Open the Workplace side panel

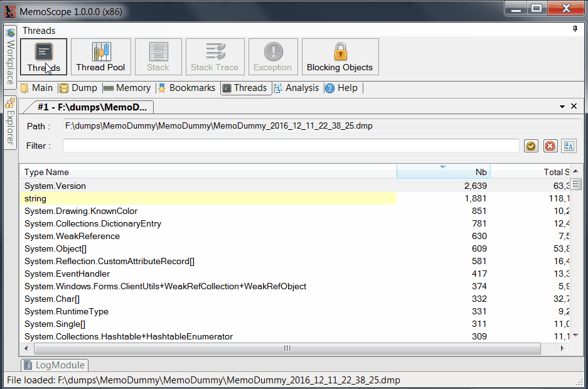10,57
